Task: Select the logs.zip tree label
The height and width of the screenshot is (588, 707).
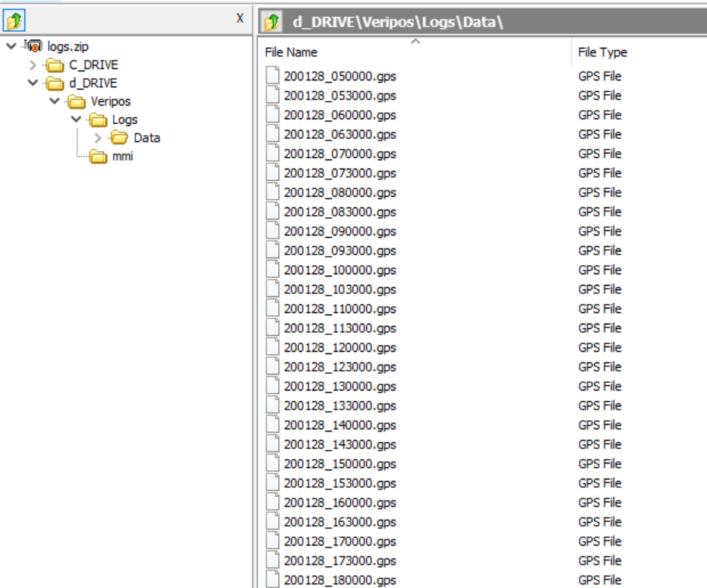Action: coord(68,46)
